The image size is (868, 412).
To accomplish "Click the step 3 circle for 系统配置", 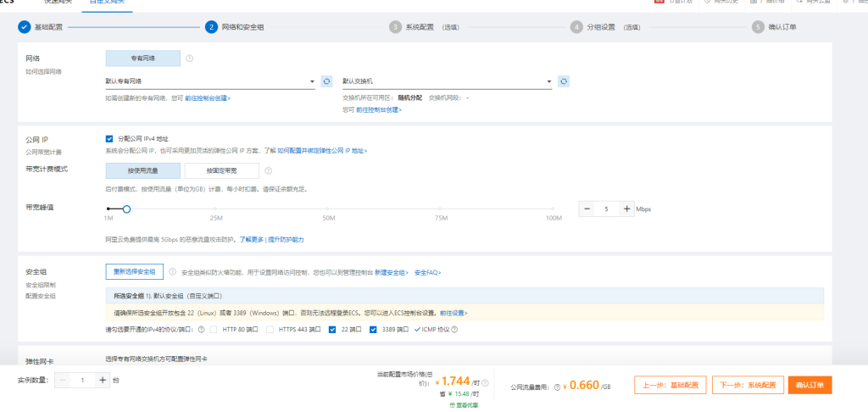I will tap(395, 26).
